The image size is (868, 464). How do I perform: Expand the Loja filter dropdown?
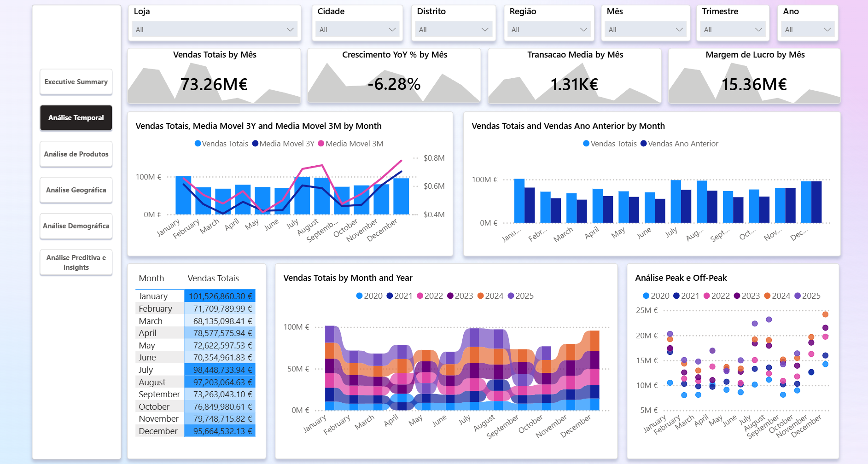[290, 30]
